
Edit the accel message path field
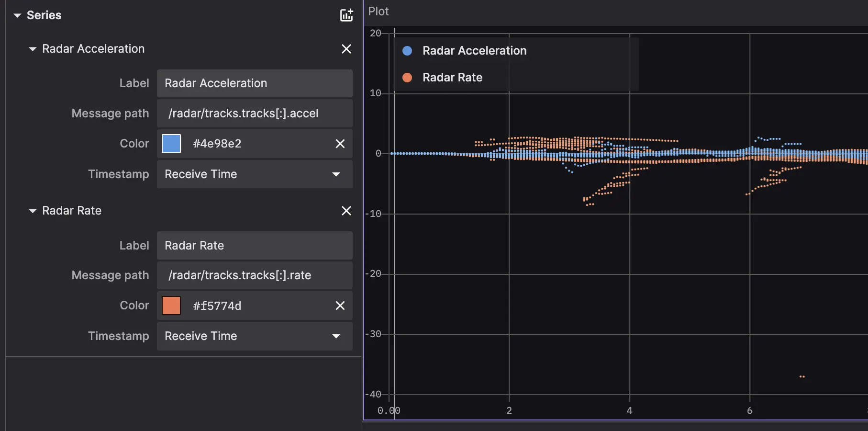tap(255, 113)
